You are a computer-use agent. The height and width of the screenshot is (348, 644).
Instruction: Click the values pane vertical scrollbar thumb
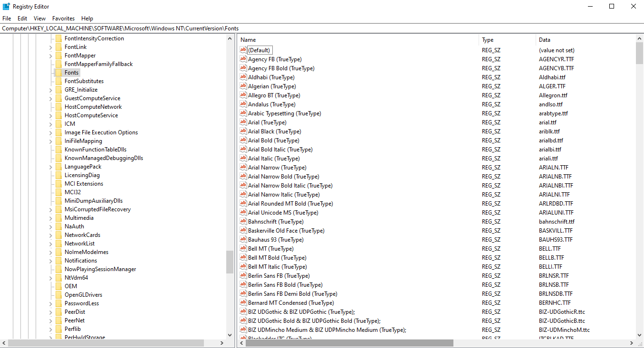tap(639, 53)
